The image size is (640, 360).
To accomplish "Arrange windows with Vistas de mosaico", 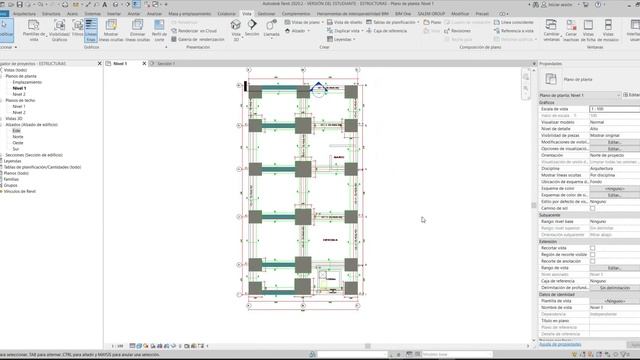I will coord(608,30).
